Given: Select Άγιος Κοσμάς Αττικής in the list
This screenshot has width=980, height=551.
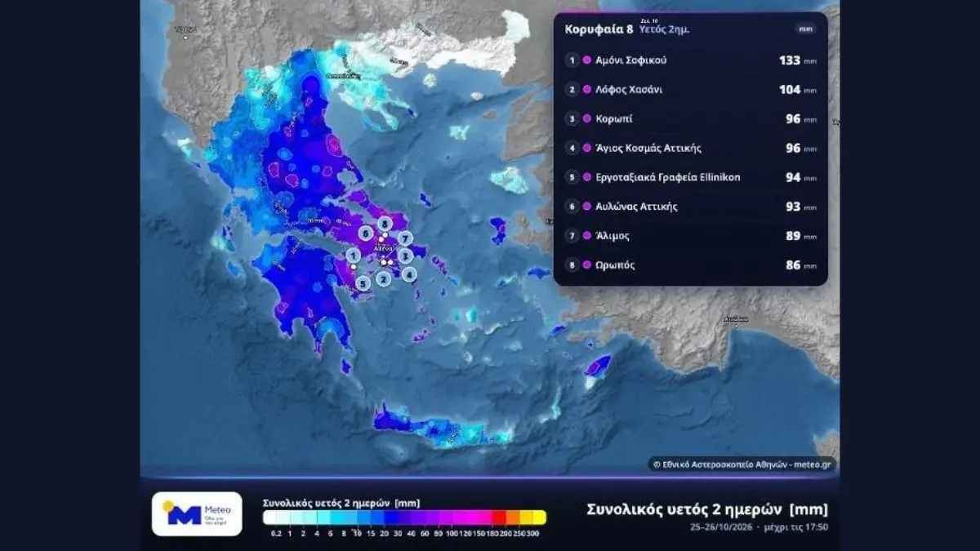Looking at the screenshot, I should tap(648, 149).
